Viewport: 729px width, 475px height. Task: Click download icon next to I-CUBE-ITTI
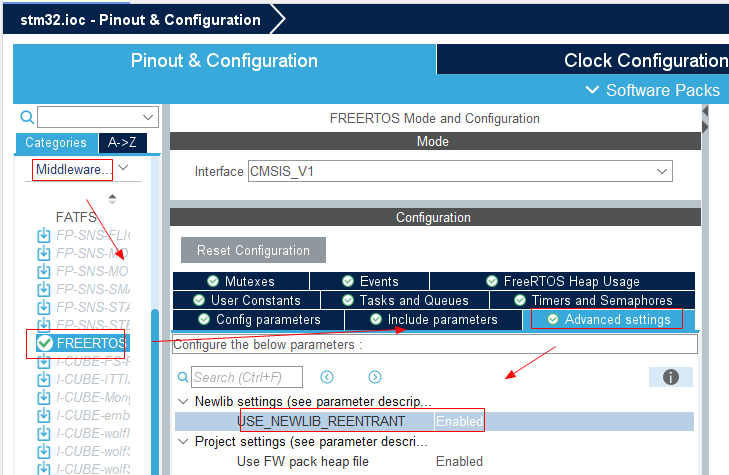coord(44,380)
